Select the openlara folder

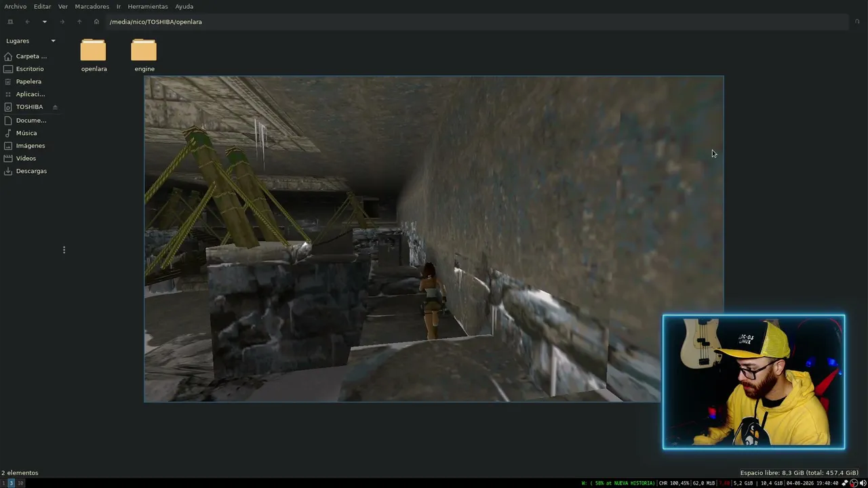click(x=94, y=56)
